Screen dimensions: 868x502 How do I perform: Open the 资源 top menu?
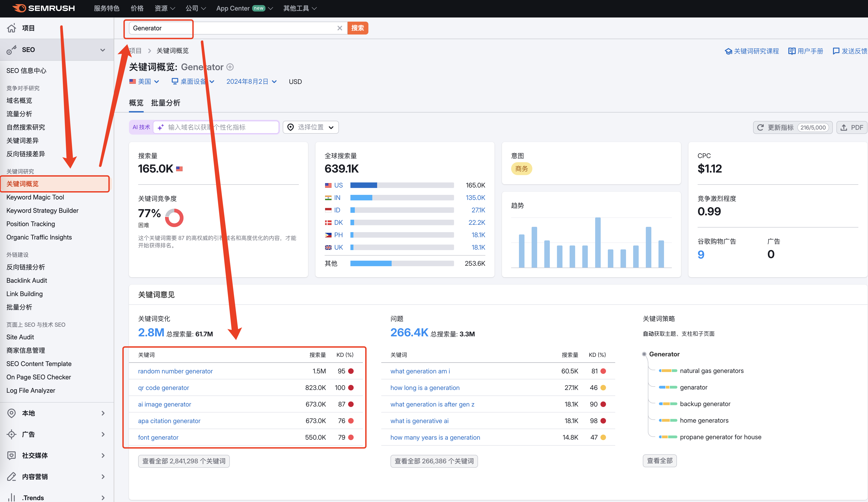point(165,8)
